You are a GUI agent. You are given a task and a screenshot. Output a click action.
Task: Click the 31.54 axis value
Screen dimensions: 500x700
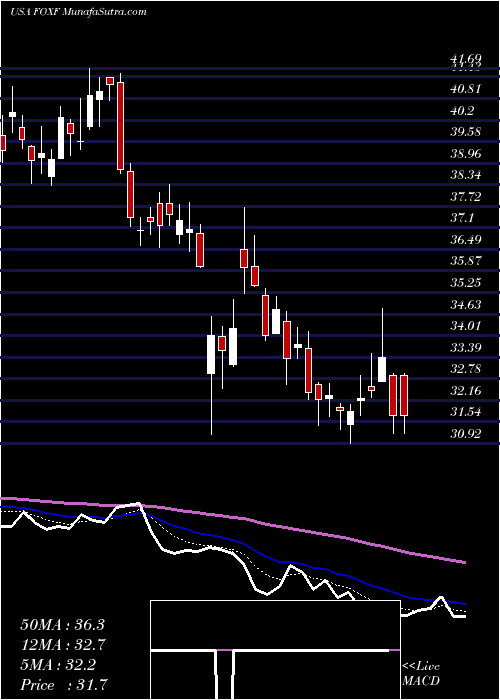pyautogui.click(x=466, y=412)
